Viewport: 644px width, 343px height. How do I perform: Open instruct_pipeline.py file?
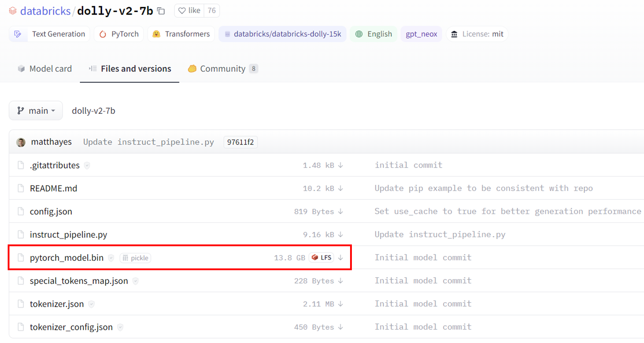[68, 235]
